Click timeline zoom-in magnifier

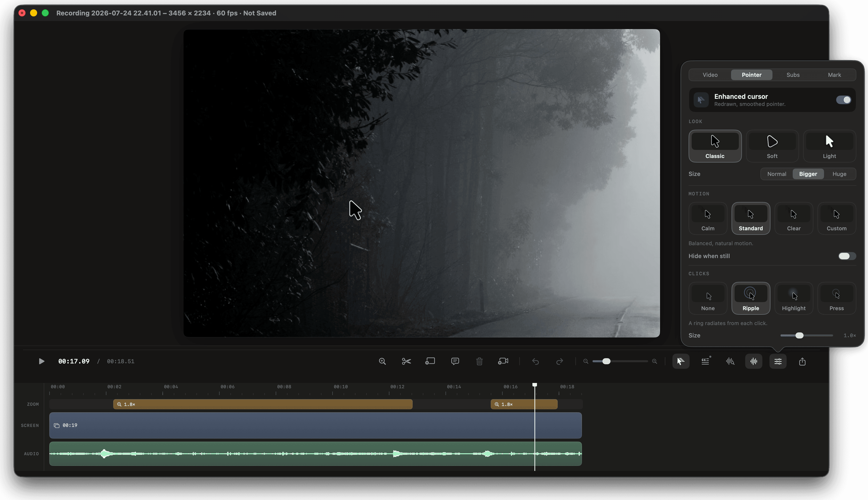[654, 361]
